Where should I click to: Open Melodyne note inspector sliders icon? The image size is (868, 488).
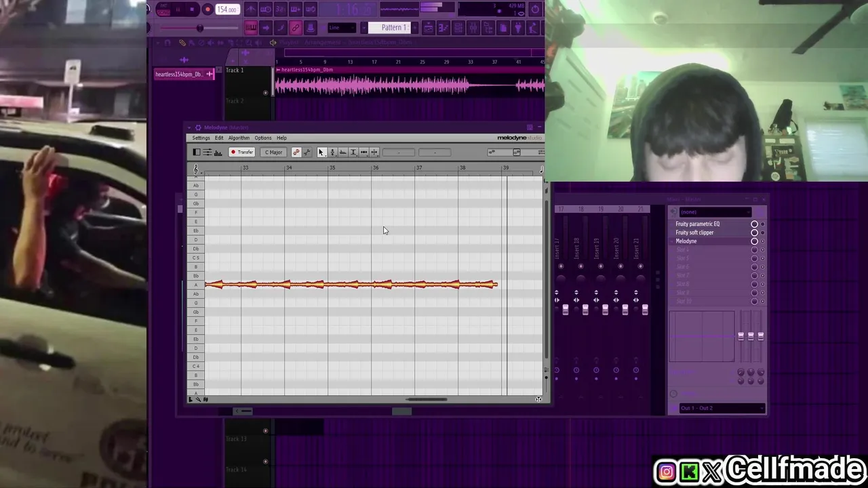tap(208, 152)
